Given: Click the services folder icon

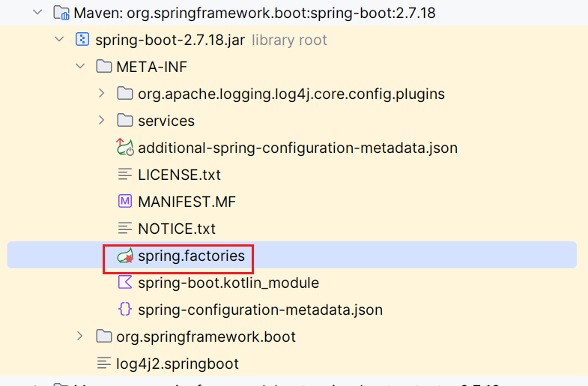Looking at the screenshot, I should [x=125, y=121].
